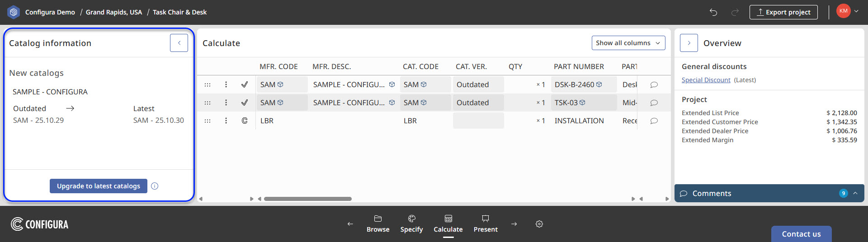Screen dimensions: 868x242
Task: Click the checkmark icon on DSK-B-2460 row
Action: coord(245,84)
